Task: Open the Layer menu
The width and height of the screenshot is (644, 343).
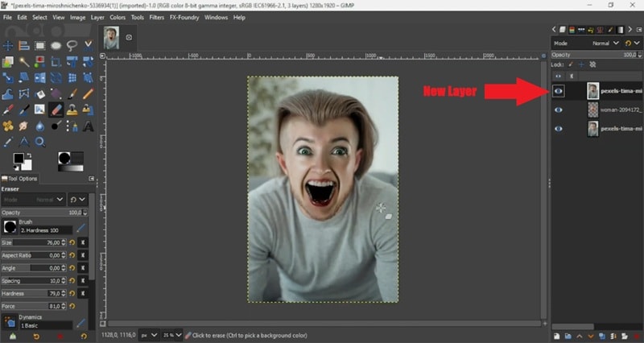Action: coord(97,17)
